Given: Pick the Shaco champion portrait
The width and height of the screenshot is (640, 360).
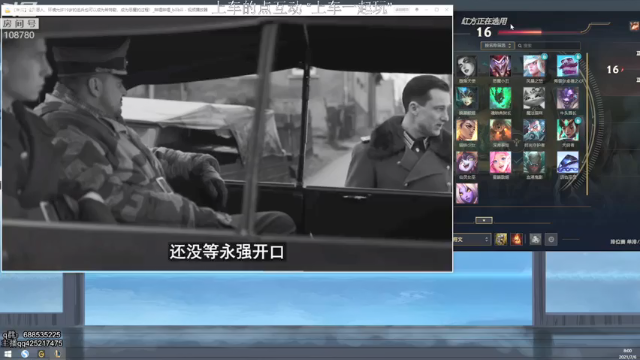Looking at the screenshot, I should [500, 66].
